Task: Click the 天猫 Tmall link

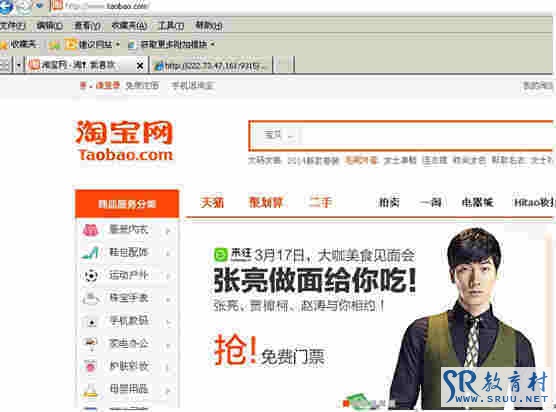Action: [x=212, y=202]
